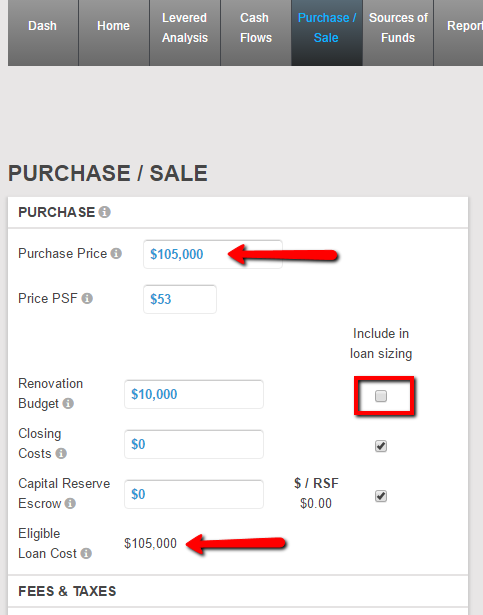This screenshot has width=483, height=615.
Task: Click the Price PSF input field
Action: point(180,299)
